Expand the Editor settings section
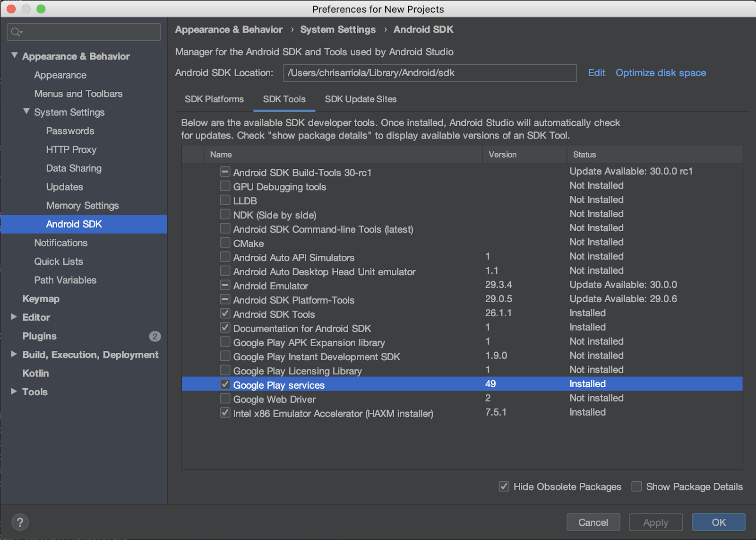 pyautogui.click(x=14, y=317)
